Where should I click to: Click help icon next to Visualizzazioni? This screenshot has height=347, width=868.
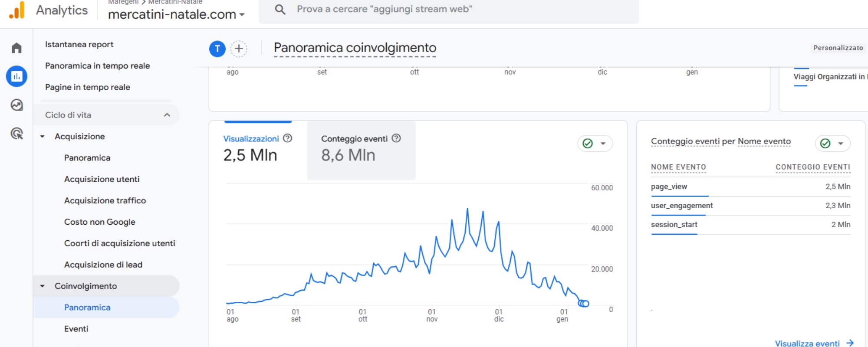tap(287, 138)
